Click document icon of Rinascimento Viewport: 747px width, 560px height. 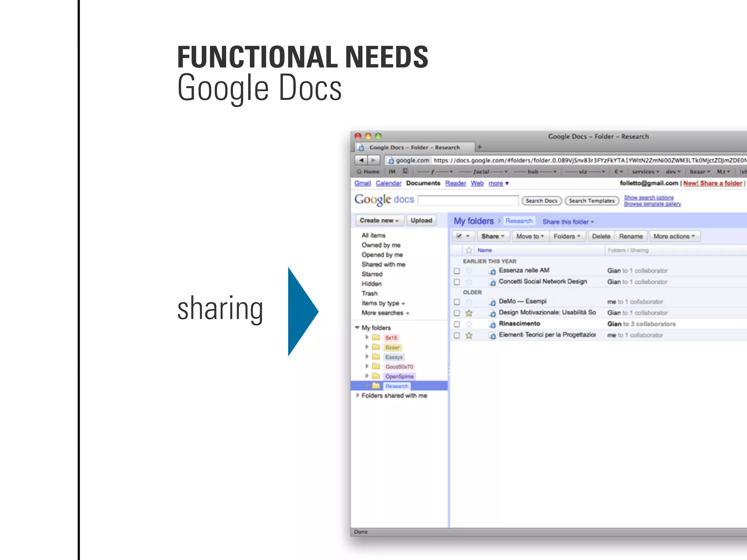click(x=492, y=324)
